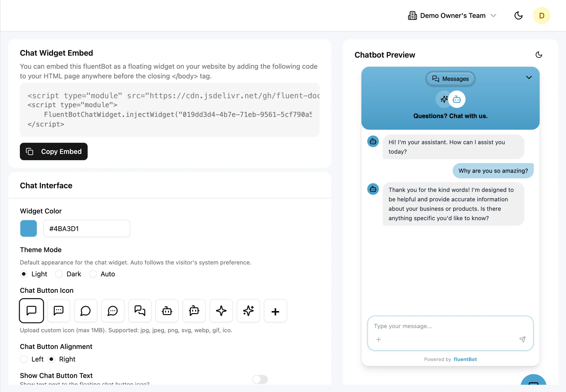This screenshot has width=566, height=392.
Task: Click the embed script code block
Action: point(169,110)
